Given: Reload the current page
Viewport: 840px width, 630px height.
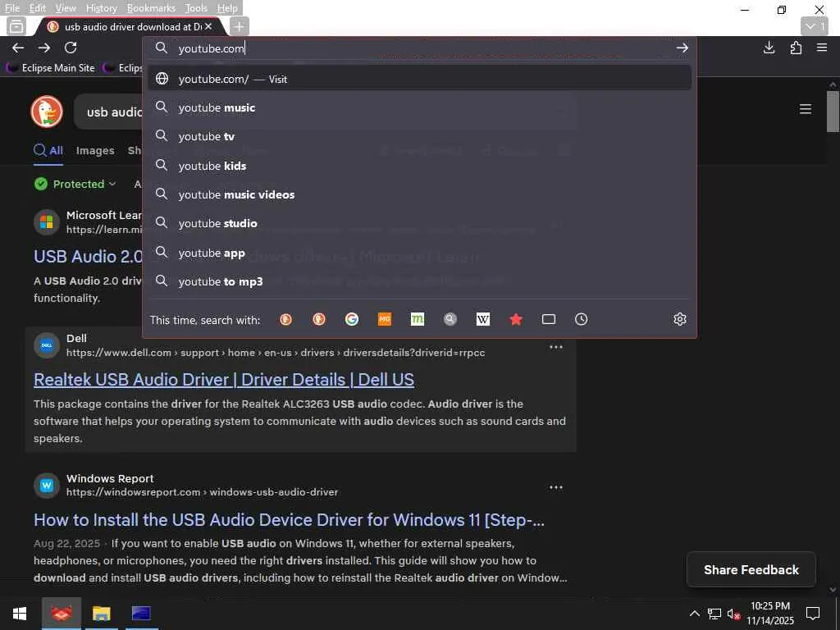Looking at the screenshot, I should point(71,48).
